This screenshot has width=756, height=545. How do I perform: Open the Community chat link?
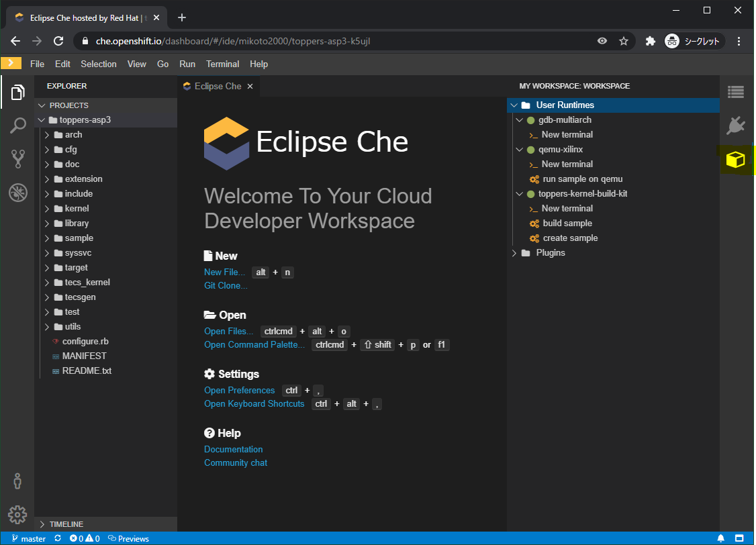[235, 462]
